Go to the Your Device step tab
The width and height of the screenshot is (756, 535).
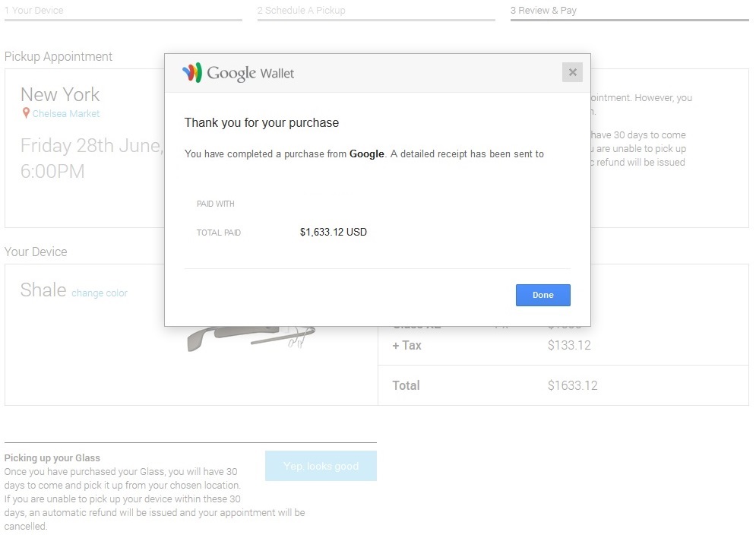(x=34, y=11)
